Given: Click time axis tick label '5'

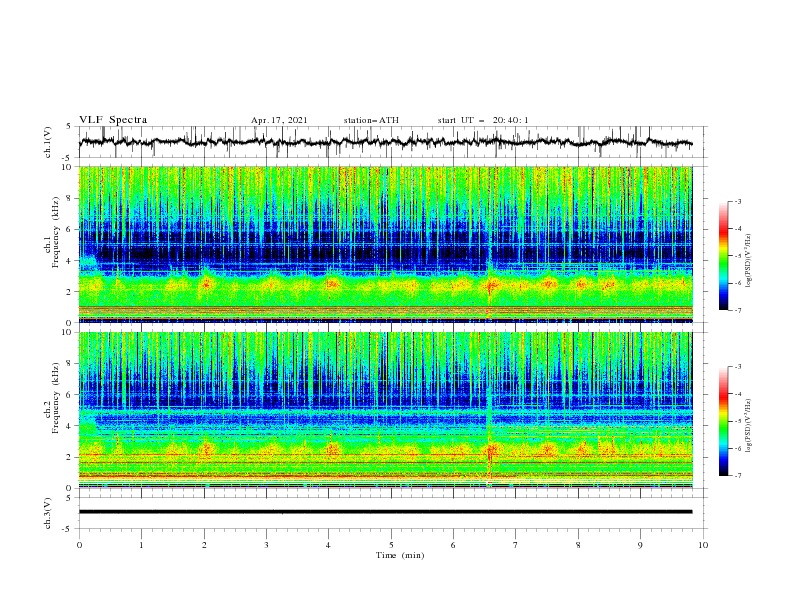Looking at the screenshot, I should (x=391, y=545).
